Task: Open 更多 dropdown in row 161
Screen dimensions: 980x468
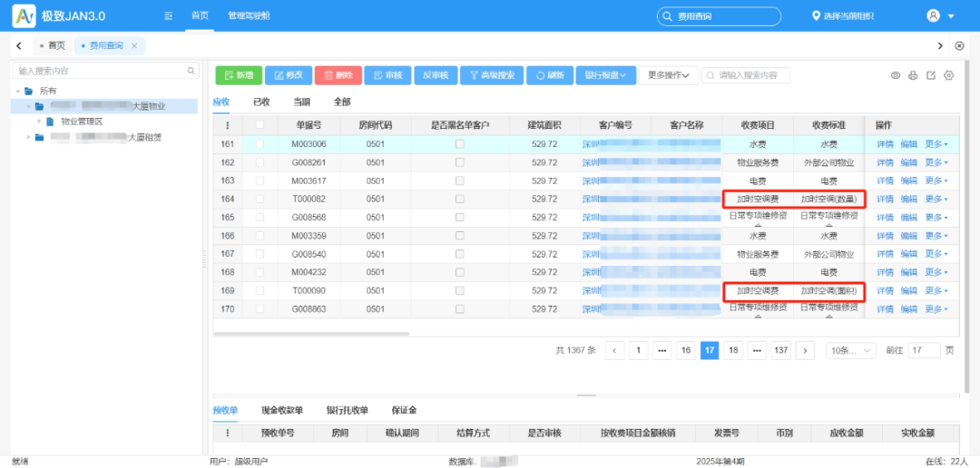Action: pyautogui.click(x=936, y=144)
